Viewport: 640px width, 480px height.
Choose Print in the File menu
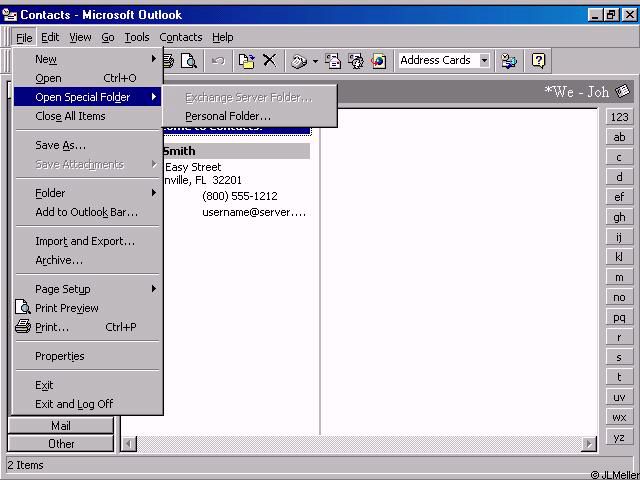[88, 327]
